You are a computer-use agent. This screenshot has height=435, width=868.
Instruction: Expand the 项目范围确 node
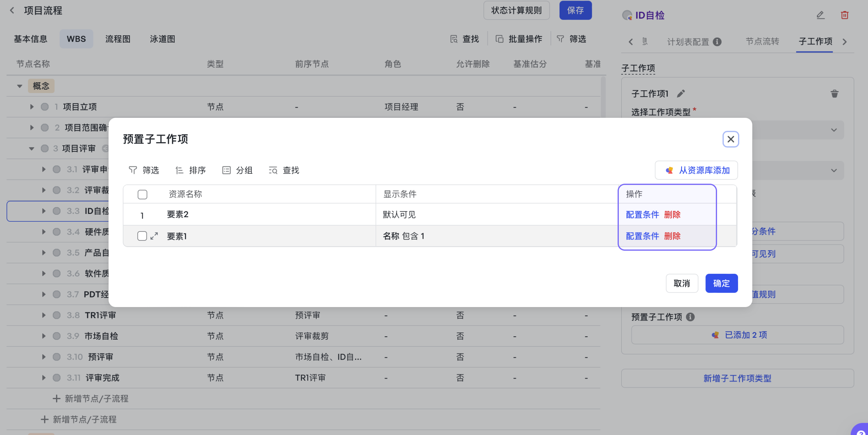click(x=32, y=128)
